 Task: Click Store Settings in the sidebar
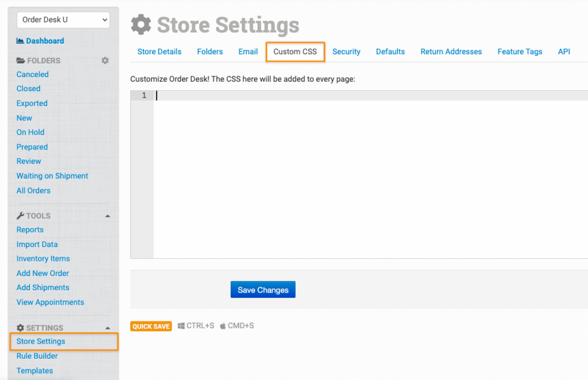coord(41,341)
